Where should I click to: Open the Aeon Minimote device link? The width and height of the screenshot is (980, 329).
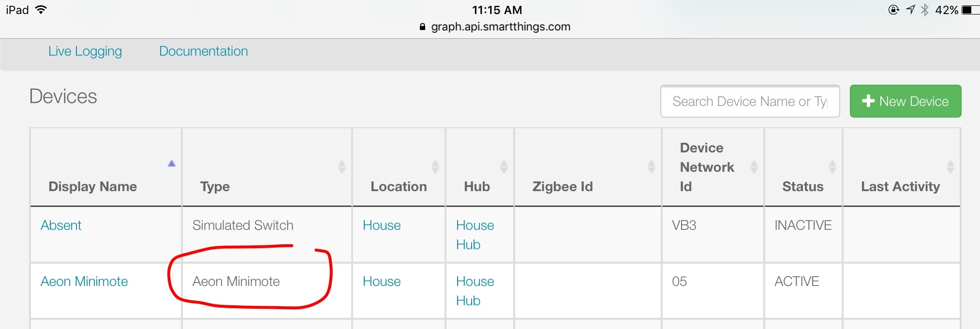[x=85, y=281]
